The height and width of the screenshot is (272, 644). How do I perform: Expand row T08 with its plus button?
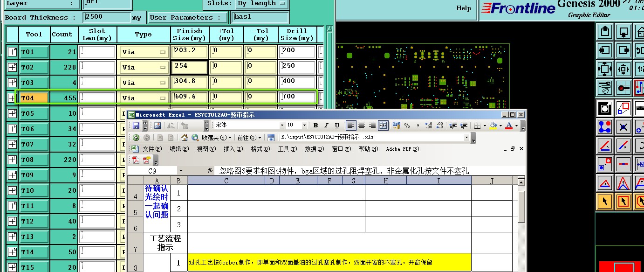12,160
